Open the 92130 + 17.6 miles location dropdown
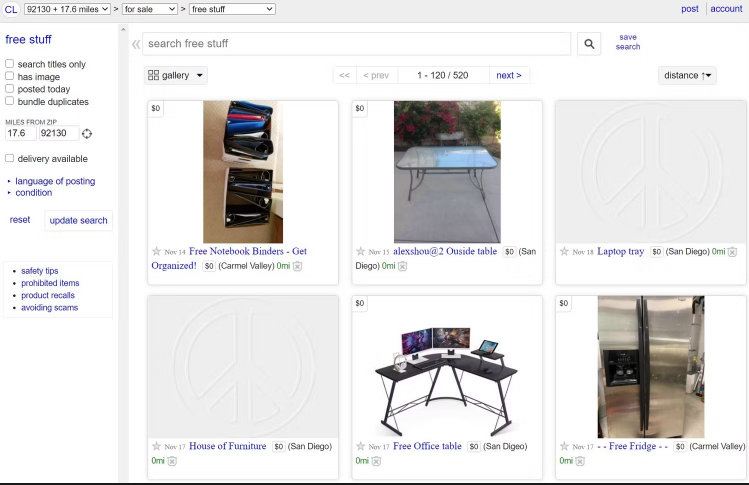749x485 pixels. [x=67, y=9]
